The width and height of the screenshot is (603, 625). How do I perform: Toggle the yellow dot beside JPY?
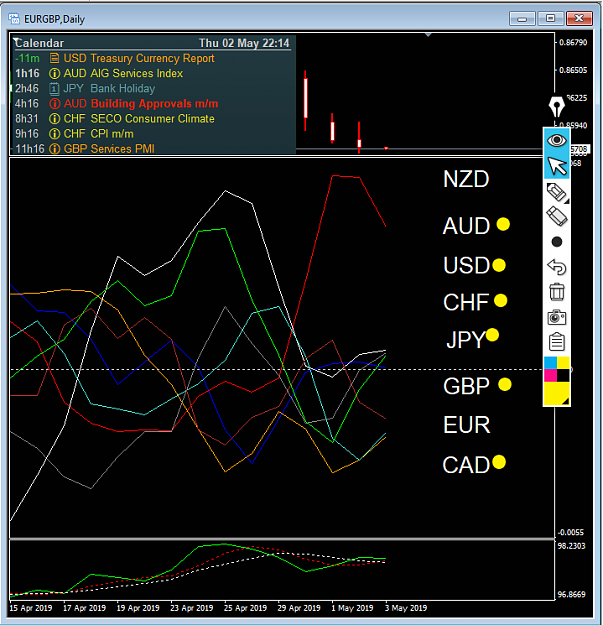click(492, 335)
